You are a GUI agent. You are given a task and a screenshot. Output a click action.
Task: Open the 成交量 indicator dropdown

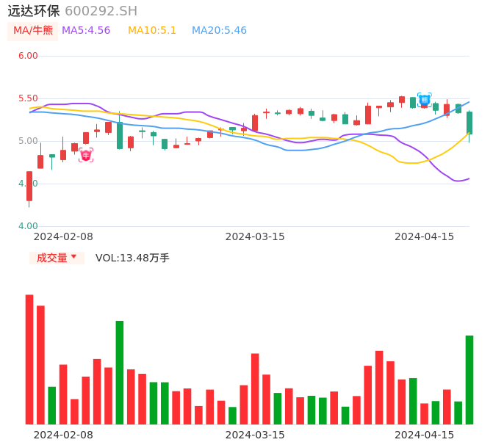(x=57, y=258)
